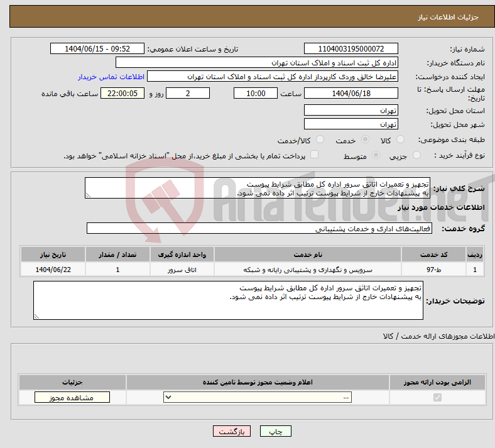Click the resize handle of the description textarea
495x448 pixels.
coord(88,195)
